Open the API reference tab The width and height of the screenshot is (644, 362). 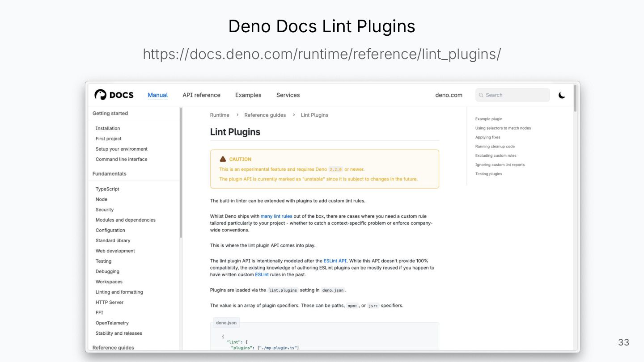coord(201,95)
